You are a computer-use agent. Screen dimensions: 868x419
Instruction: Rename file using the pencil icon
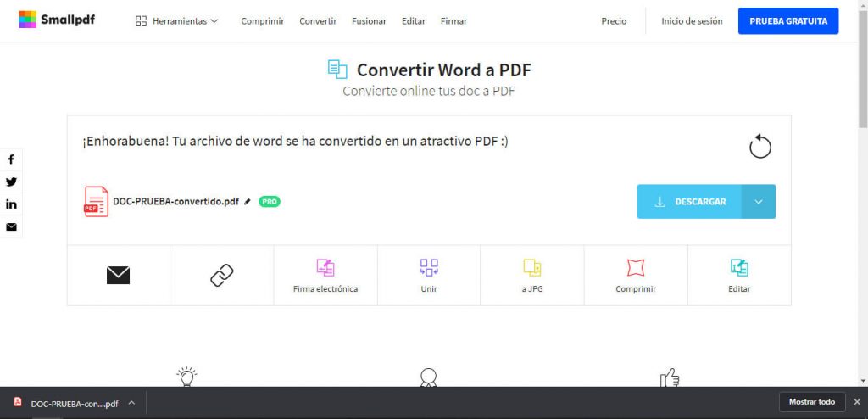(248, 202)
